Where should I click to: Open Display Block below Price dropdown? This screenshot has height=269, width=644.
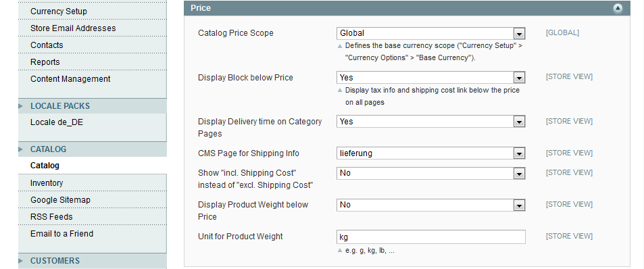pos(431,78)
